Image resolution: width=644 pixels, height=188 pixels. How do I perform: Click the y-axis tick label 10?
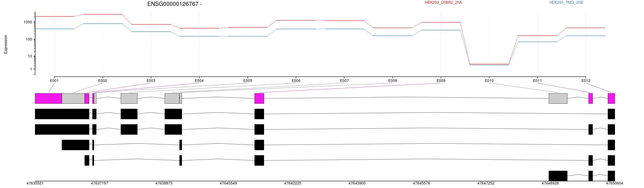[x=30, y=56]
